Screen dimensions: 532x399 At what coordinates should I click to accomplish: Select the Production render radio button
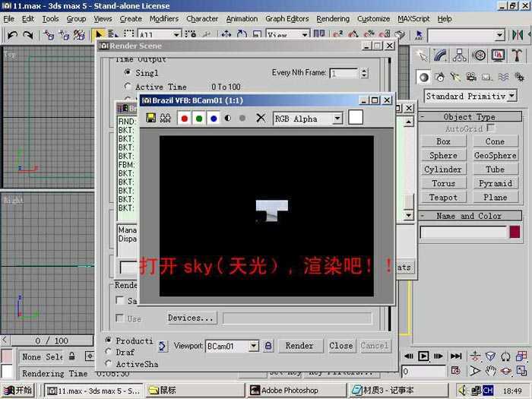point(109,340)
